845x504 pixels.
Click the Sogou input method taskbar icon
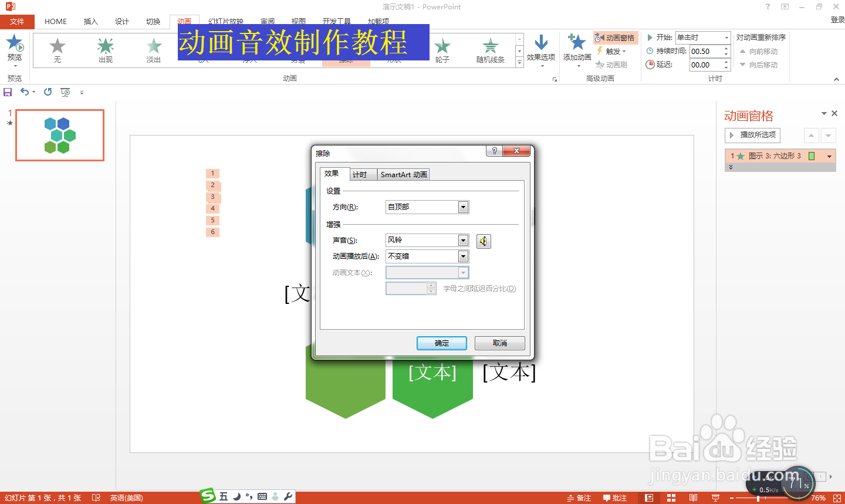click(207, 496)
